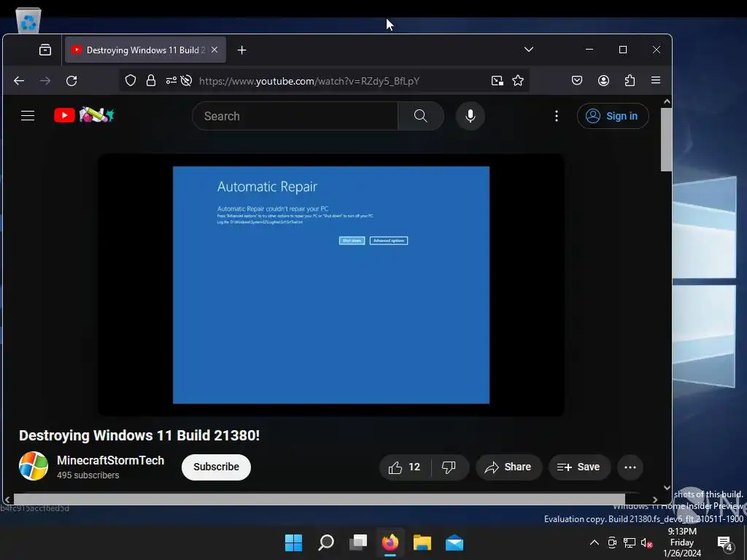Open the MinecraftStormTech channel link
Screen dimensions: 747x560
point(111,461)
